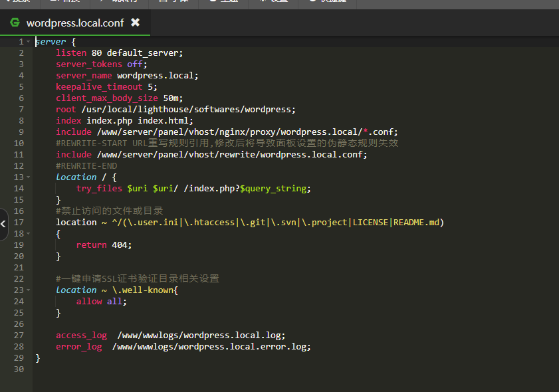
Task: Fold the location / block at line 13
Action: (x=29, y=177)
